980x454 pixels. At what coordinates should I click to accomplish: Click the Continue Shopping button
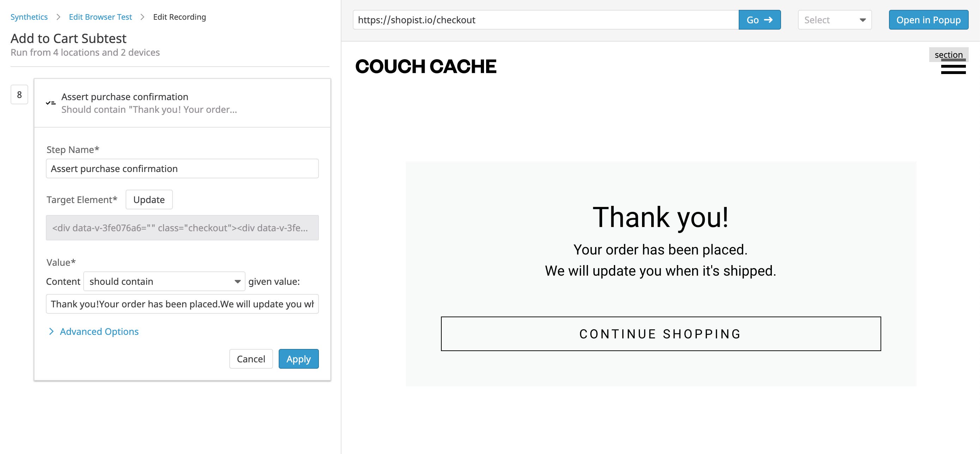click(x=660, y=334)
